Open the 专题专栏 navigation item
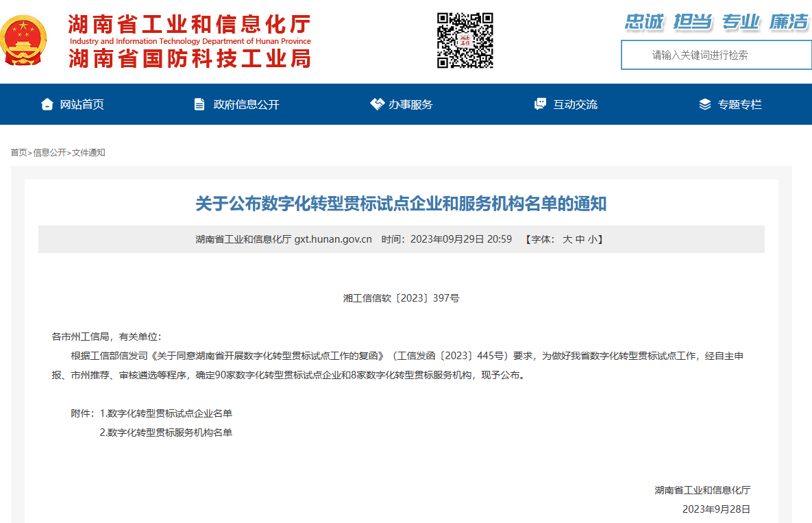The width and height of the screenshot is (812, 523). tap(739, 104)
